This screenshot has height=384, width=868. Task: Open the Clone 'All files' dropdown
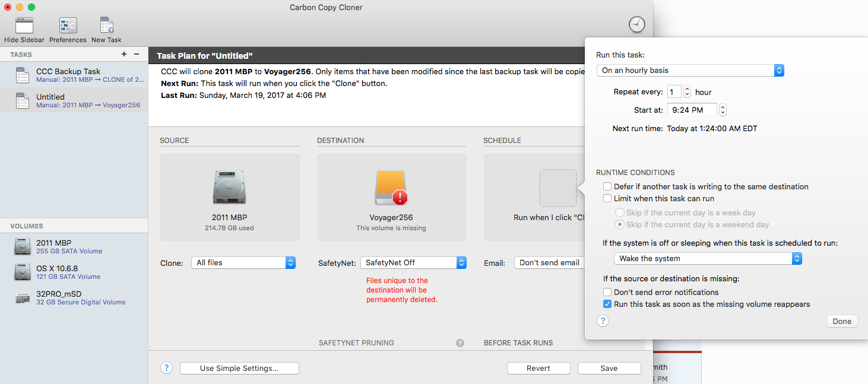[x=243, y=262]
